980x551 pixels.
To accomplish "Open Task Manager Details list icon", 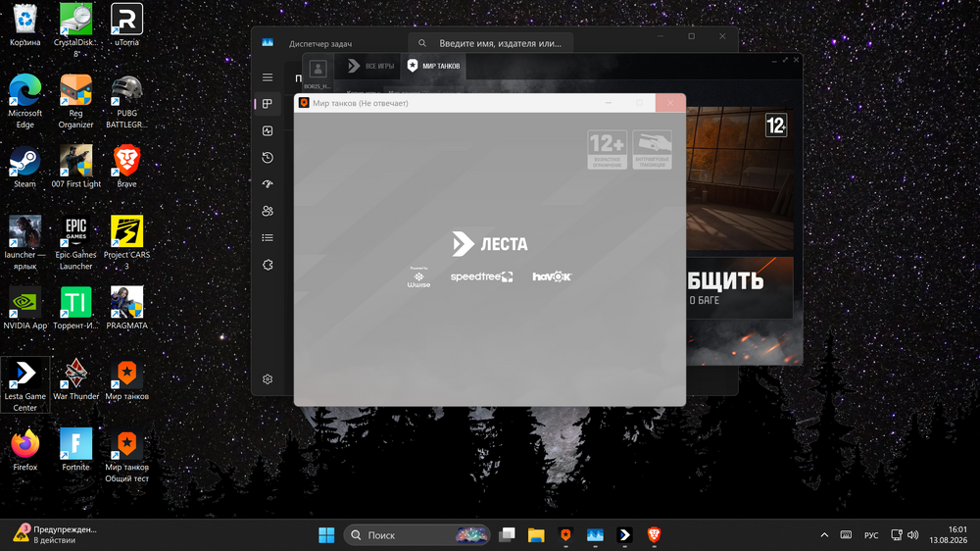I will [268, 237].
